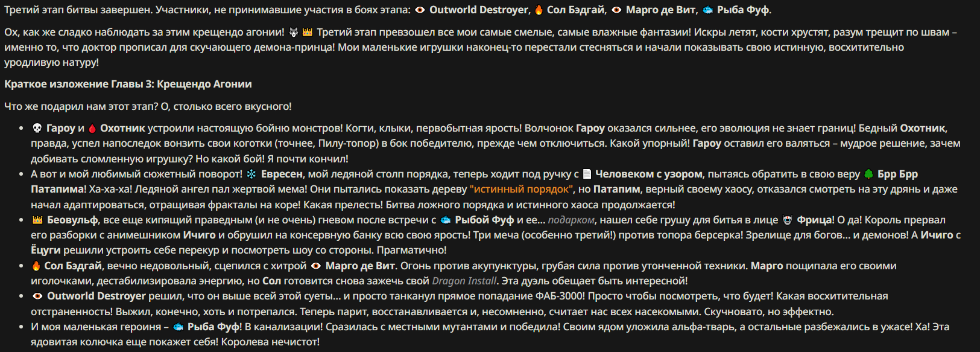The width and height of the screenshot is (980, 352).
Task: Click the fish emoji before 'Рыба Фуф.' in the first line
Action: pyautogui.click(x=708, y=10)
